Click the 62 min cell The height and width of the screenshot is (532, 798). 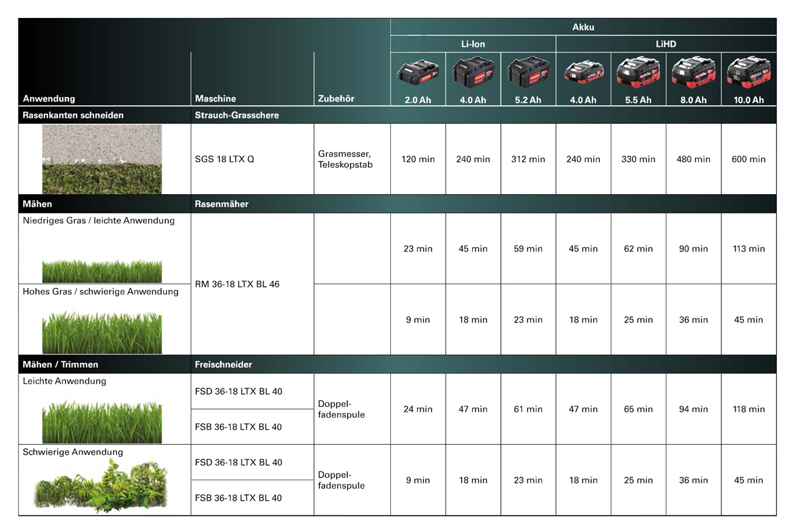click(x=638, y=249)
